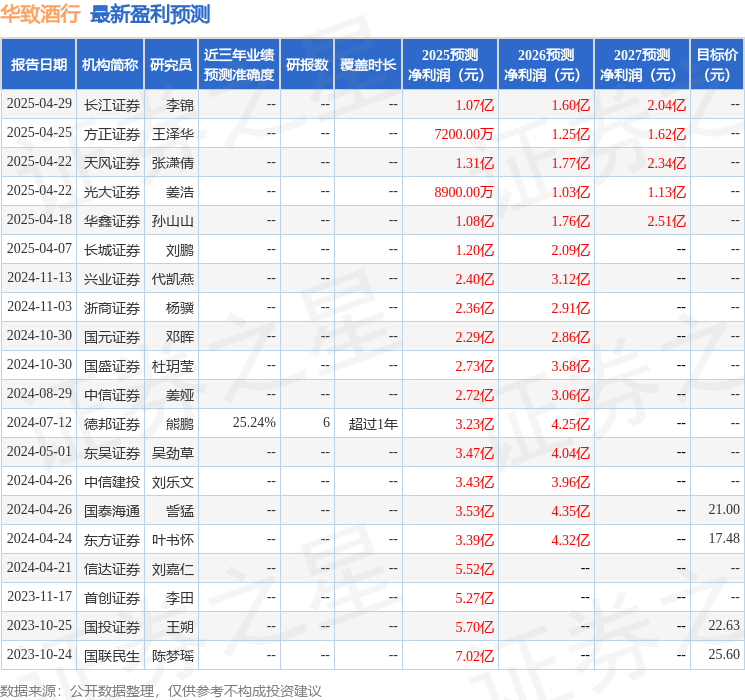The width and height of the screenshot is (745, 700).
Task: Select the 兴业证券 institution cell
Action: tap(112, 279)
